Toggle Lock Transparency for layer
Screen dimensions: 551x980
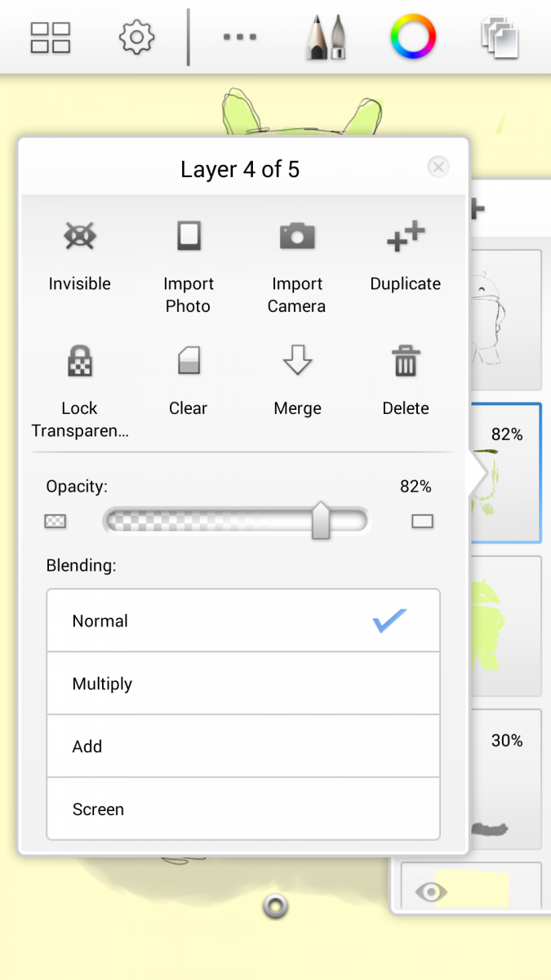point(80,360)
